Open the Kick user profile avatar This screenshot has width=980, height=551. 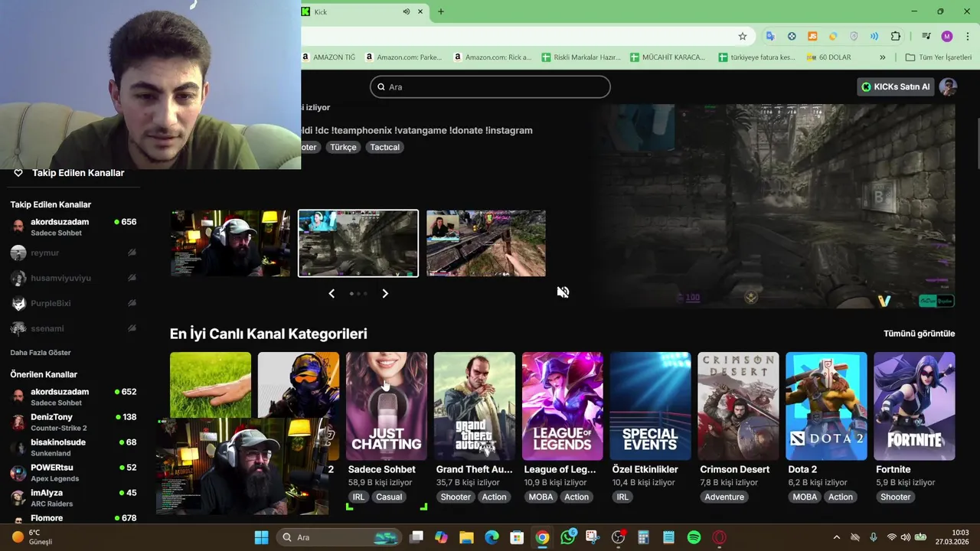(x=949, y=86)
